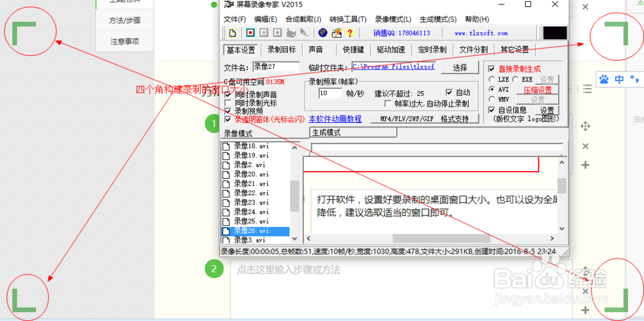Click the C:\Program Files temp folder link

[393, 66]
